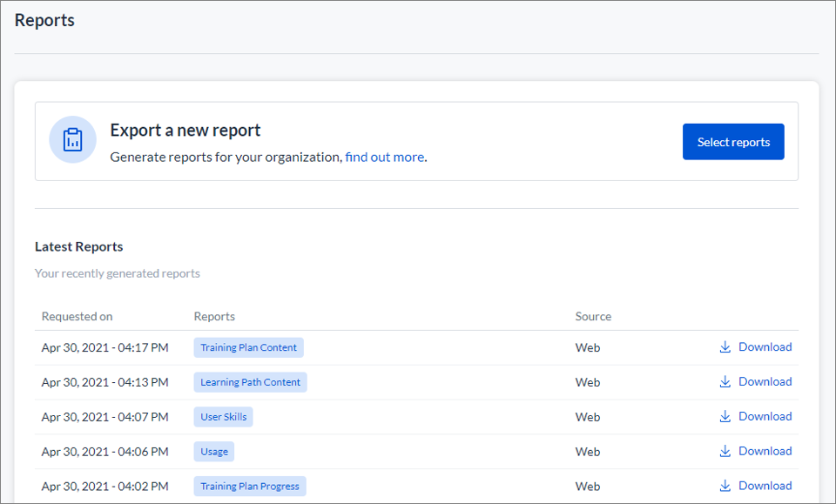This screenshot has width=836, height=504.
Task: Download the User Skills report
Action: [765, 416]
